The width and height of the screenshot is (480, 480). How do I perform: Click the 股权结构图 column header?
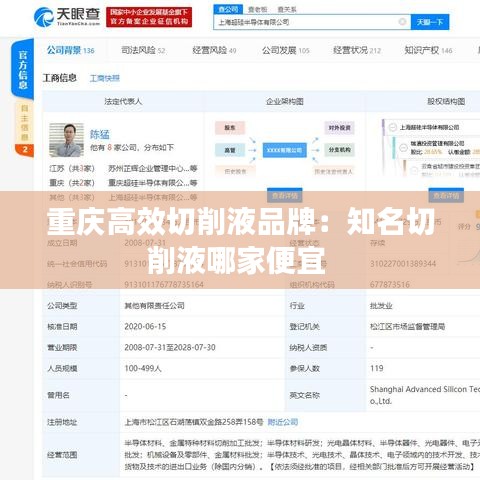(x=446, y=101)
